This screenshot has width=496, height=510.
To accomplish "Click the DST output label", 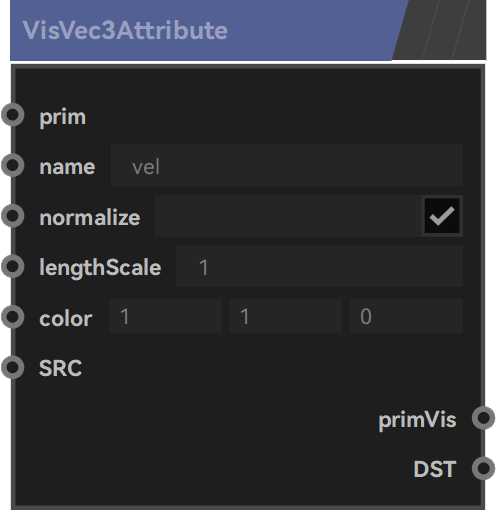I will (435, 469).
